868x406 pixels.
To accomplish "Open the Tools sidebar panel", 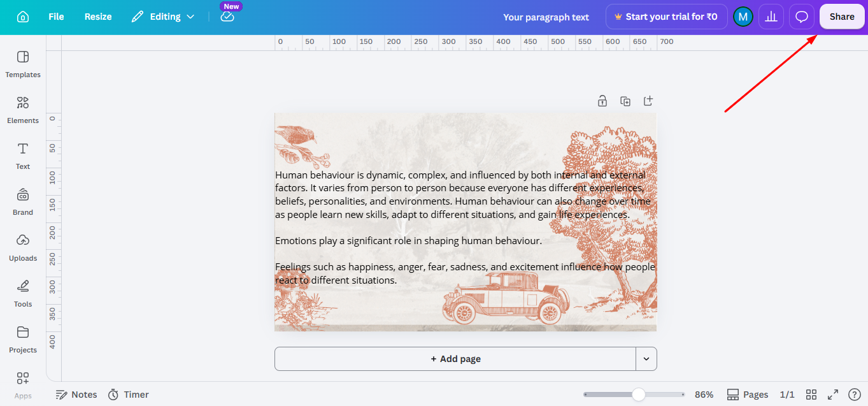I will click(23, 293).
